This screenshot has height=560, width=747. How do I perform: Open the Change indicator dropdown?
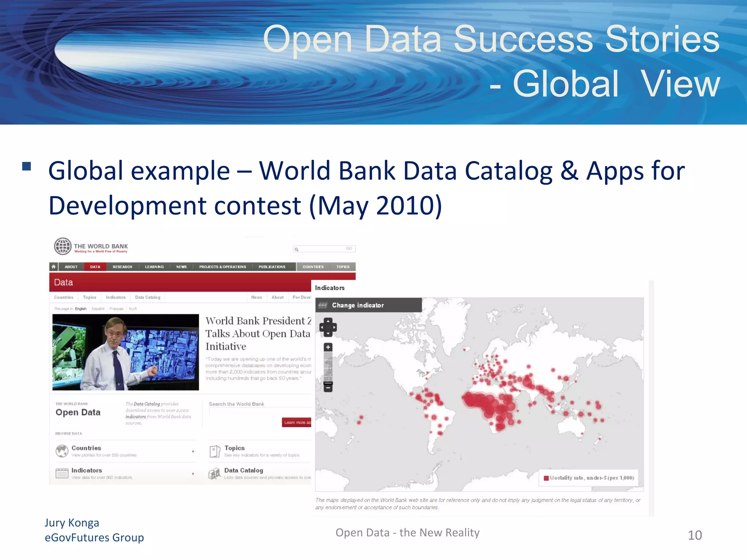pyautogui.click(x=369, y=305)
